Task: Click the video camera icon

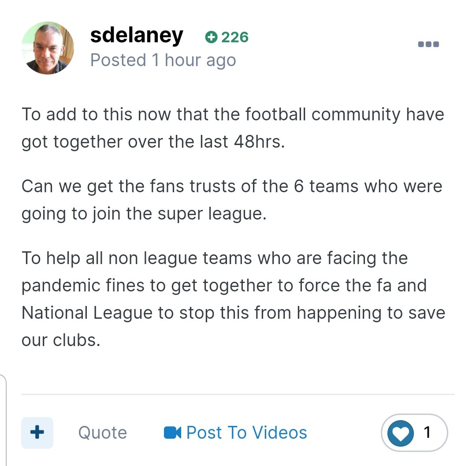Action: point(172,432)
